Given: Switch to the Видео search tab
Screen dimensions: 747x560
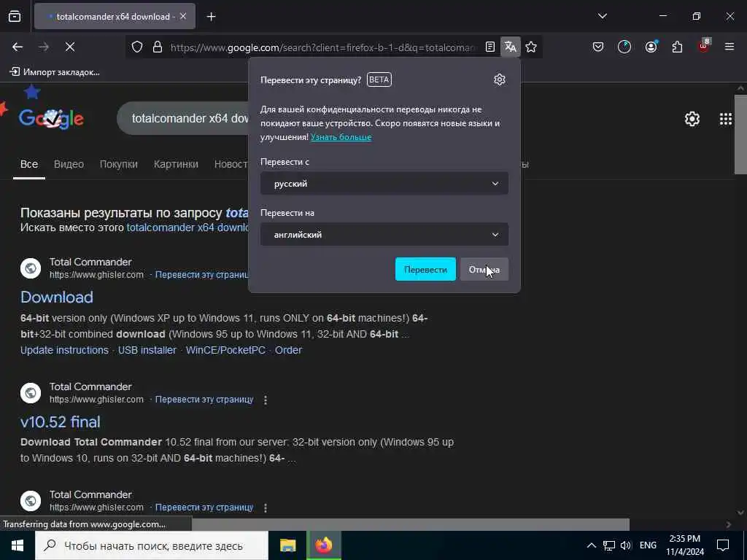Looking at the screenshot, I should [x=69, y=164].
